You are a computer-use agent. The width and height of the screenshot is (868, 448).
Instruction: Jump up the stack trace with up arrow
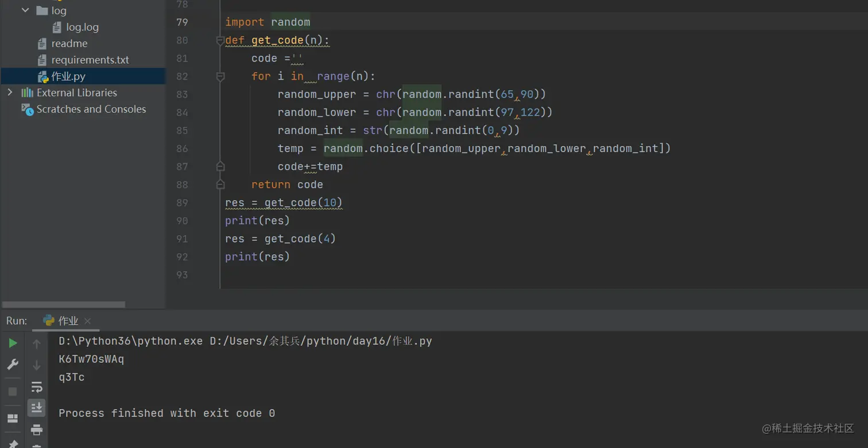tap(37, 344)
